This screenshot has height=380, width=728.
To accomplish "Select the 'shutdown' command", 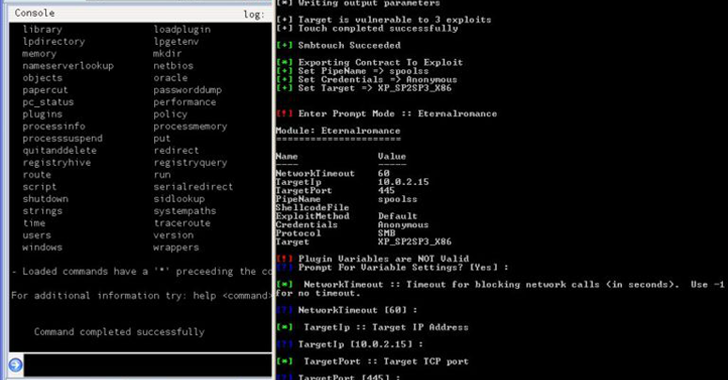I will 46,199.
